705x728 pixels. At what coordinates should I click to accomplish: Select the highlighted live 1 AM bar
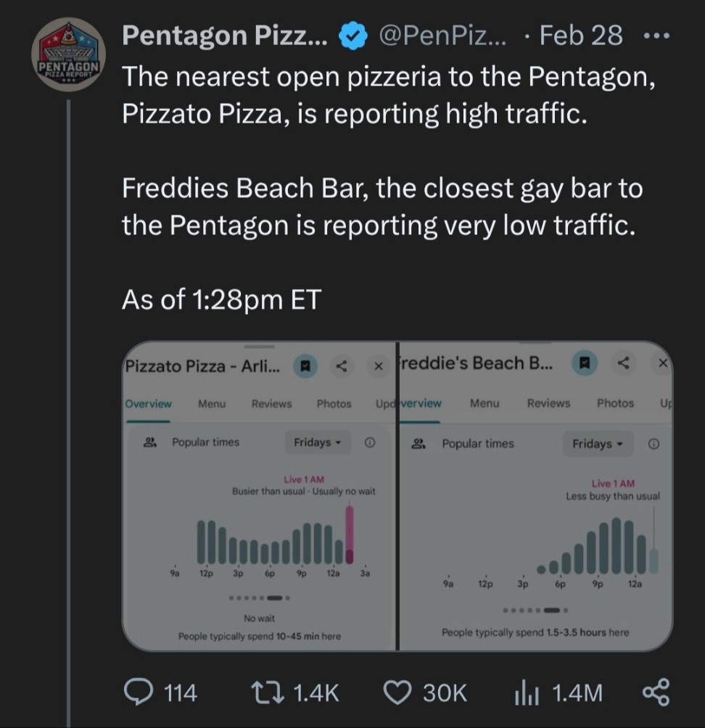pyautogui.click(x=350, y=534)
